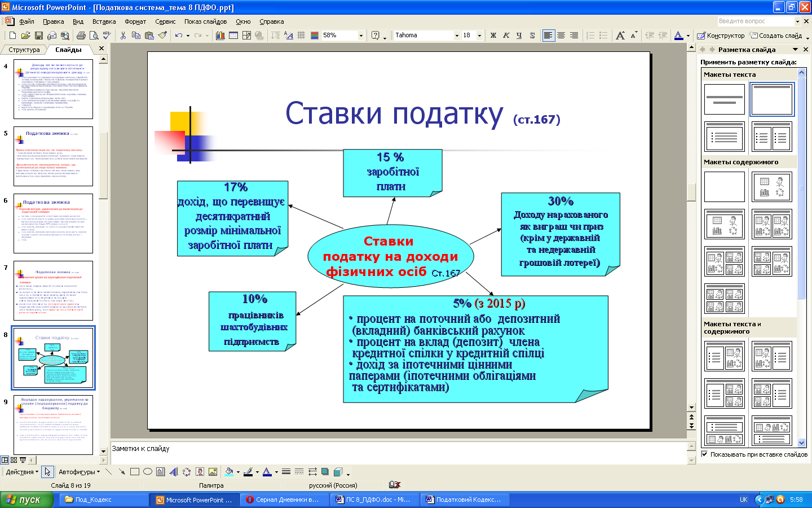Click the пуск Start button
Viewport: 812px width, 508px height.
[x=27, y=500]
